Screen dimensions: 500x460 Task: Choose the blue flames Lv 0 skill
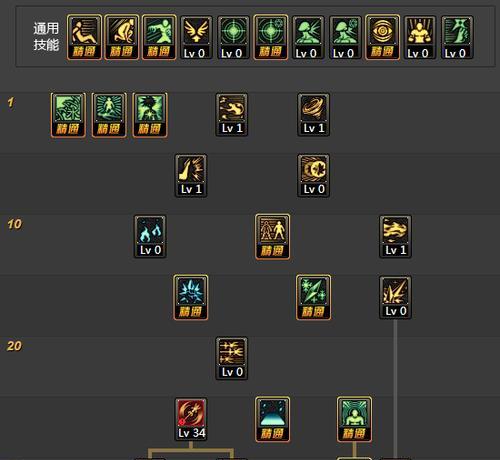(150, 236)
